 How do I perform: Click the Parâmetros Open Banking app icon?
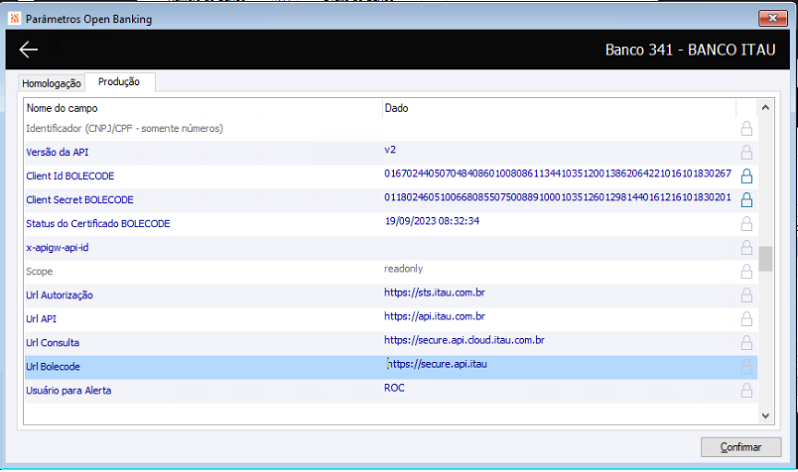tap(14, 19)
